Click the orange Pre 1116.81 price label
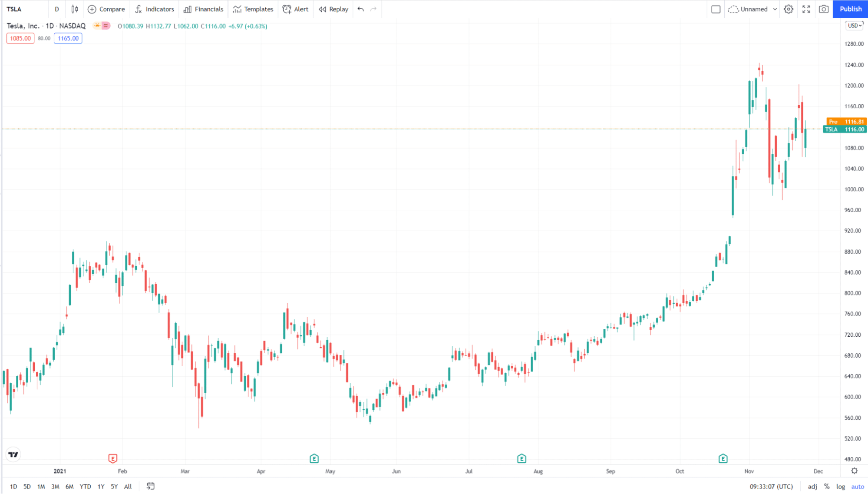Image resolution: width=868 pixels, height=494 pixels. (x=846, y=122)
